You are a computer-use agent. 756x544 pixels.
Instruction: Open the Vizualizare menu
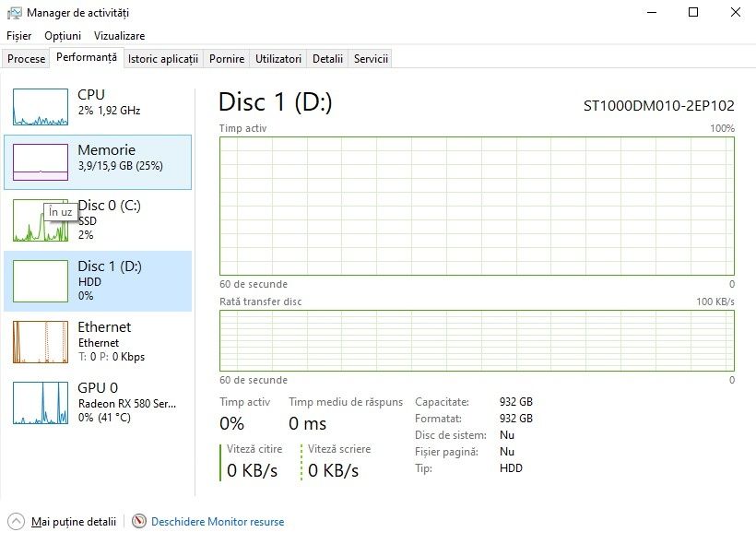coord(119,35)
